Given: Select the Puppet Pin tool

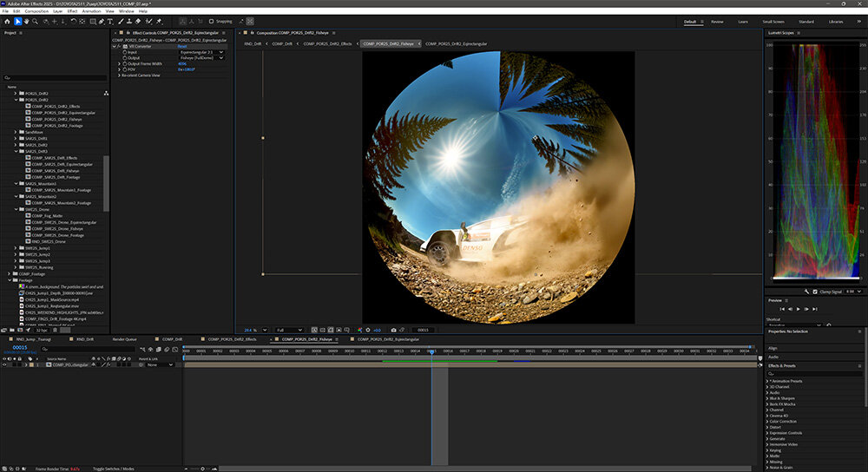Looking at the screenshot, I should [159, 21].
